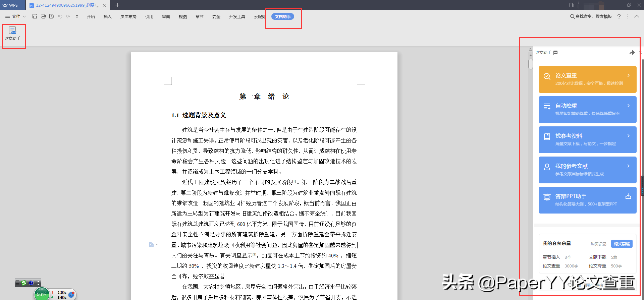Image resolution: width=644 pixels, height=300 pixels.
Task: Click the heading 1.1 选题背景及意义
Action: pos(199,115)
